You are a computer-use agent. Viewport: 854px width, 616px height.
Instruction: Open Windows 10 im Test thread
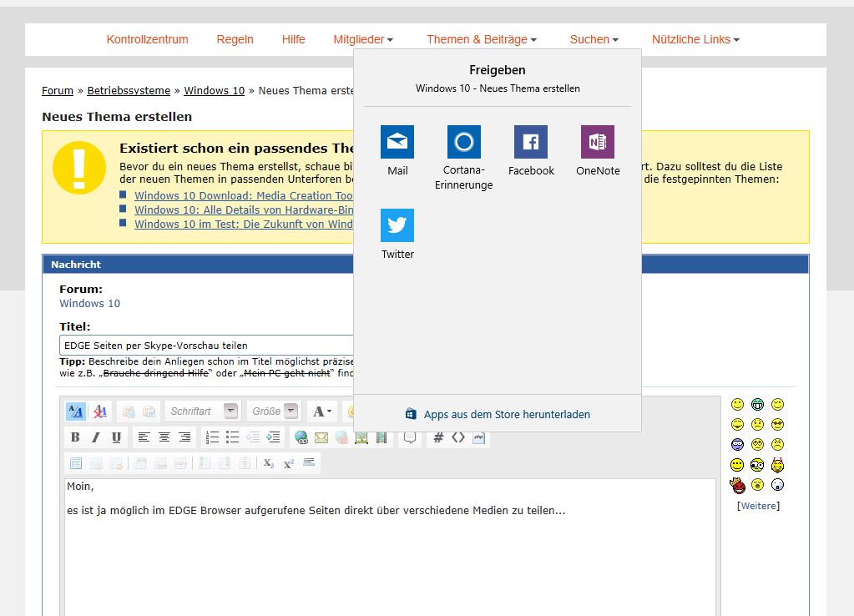point(244,224)
